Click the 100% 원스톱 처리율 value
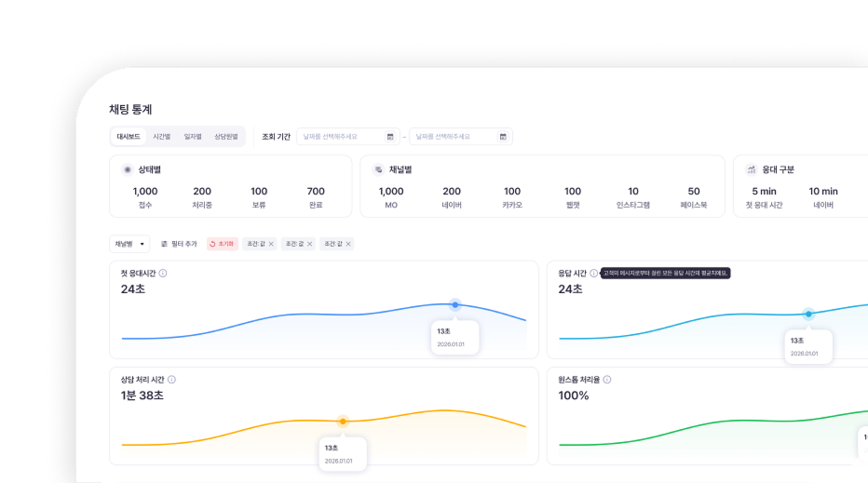Screen dimensions: 868x483 pos(574,396)
